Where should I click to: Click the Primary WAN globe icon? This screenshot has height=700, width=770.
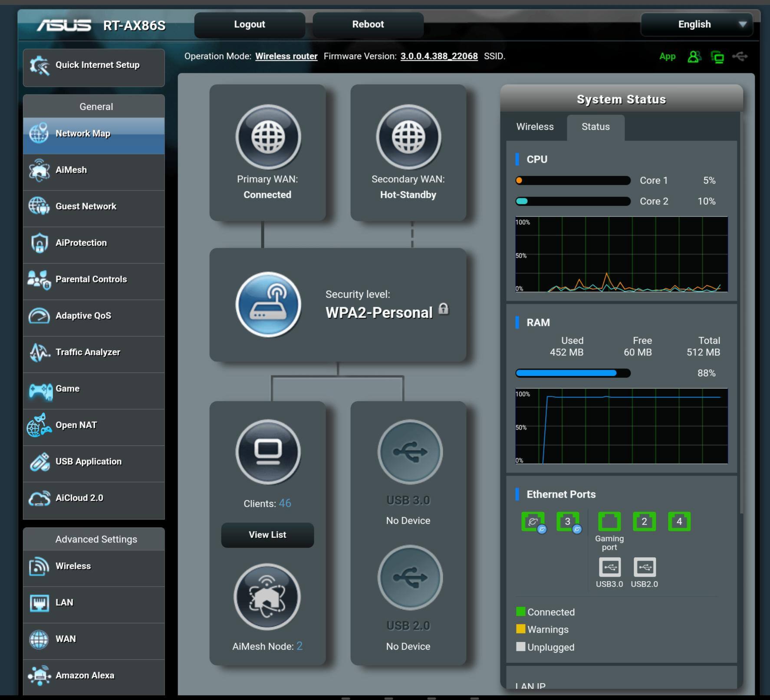(x=268, y=137)
